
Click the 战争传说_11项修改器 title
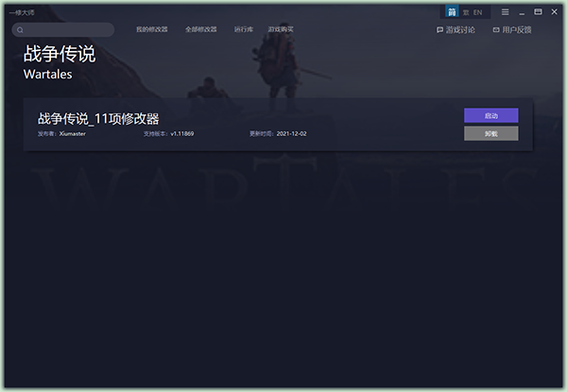point(98,118)
